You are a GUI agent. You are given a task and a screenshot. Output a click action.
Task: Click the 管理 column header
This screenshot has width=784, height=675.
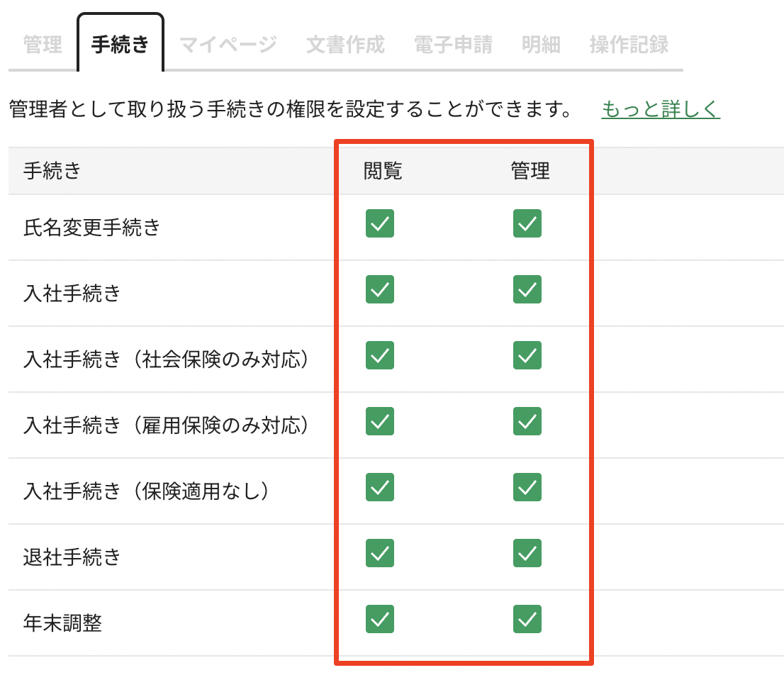tap(530, 171)
